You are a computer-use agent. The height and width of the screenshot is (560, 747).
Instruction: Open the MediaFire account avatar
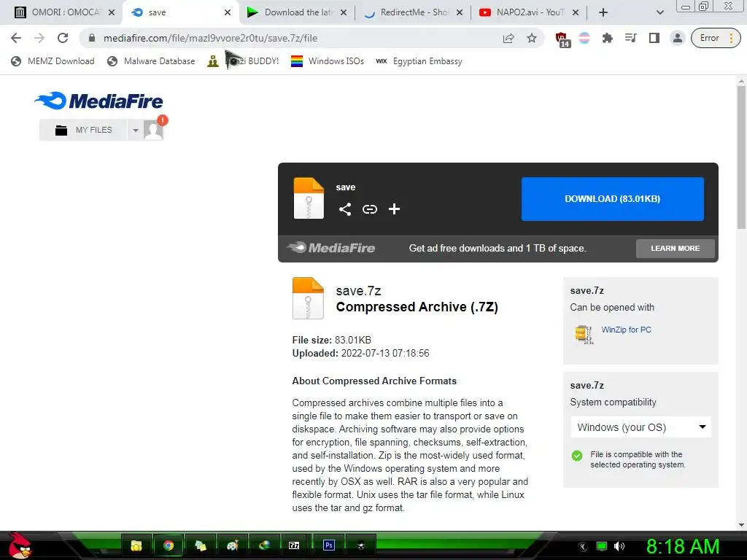click(153, 130)
